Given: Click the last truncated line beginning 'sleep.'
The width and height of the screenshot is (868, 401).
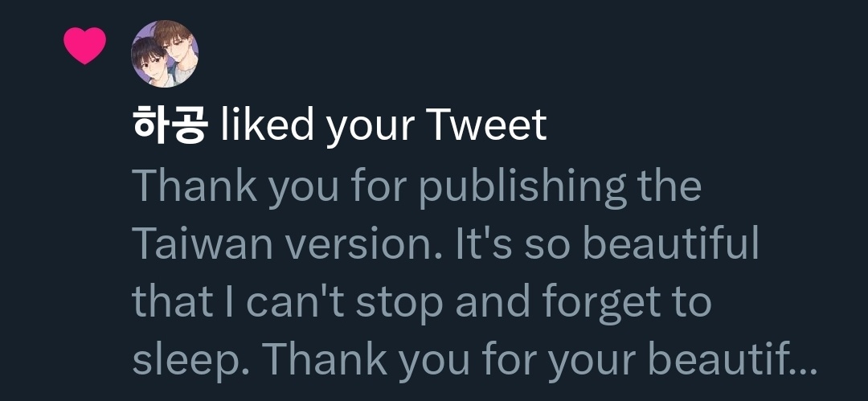Looking at the screenshot, I should pyautogui.click(x=474, y=359).
